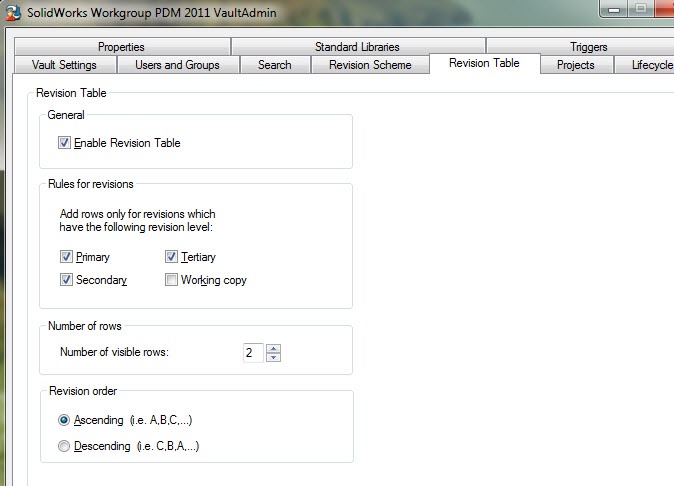
Task: Switch to the Revision Scheme tab
Action: [x=370, y=65]
